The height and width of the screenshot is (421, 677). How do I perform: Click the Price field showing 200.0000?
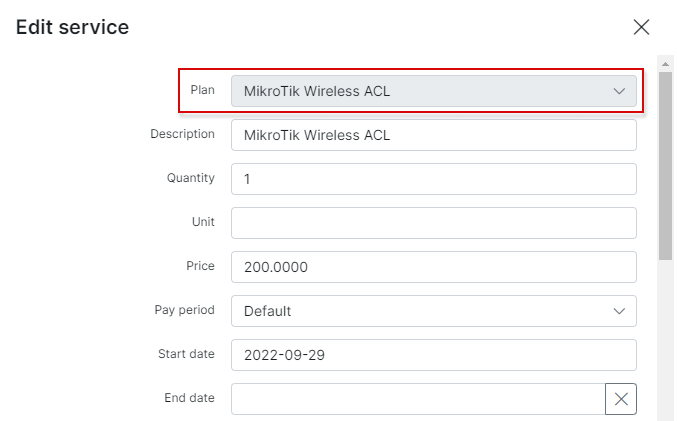coord(433,267)
